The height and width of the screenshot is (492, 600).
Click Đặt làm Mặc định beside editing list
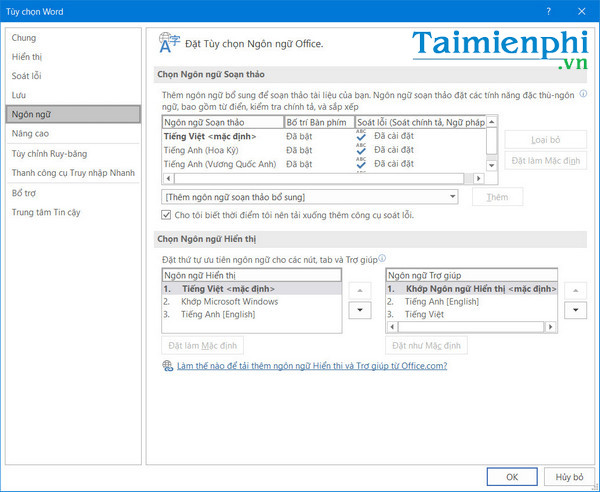(x=545, y=161)
